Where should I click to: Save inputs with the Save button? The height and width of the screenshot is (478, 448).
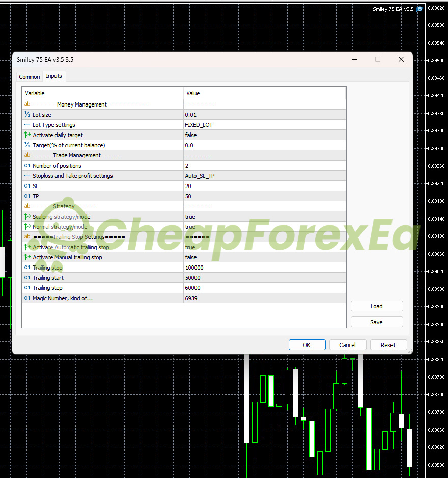point(377,322)
